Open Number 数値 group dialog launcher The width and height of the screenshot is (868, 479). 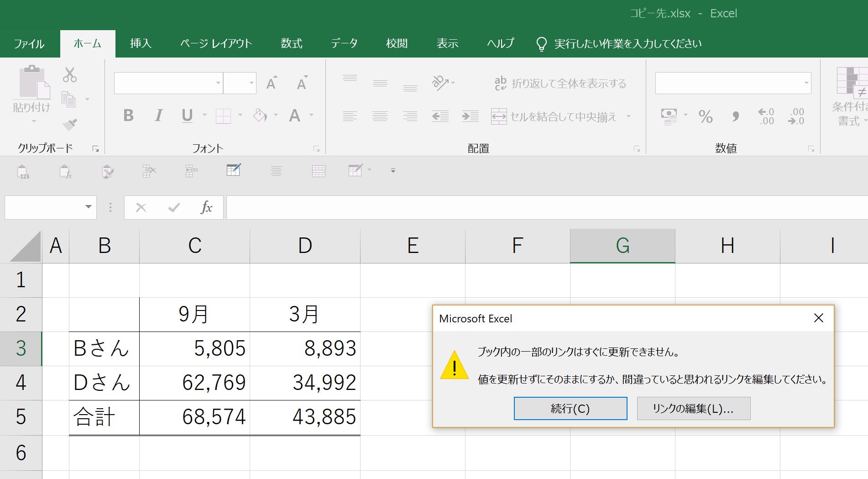pyautogui.click(x=811, y=149)
